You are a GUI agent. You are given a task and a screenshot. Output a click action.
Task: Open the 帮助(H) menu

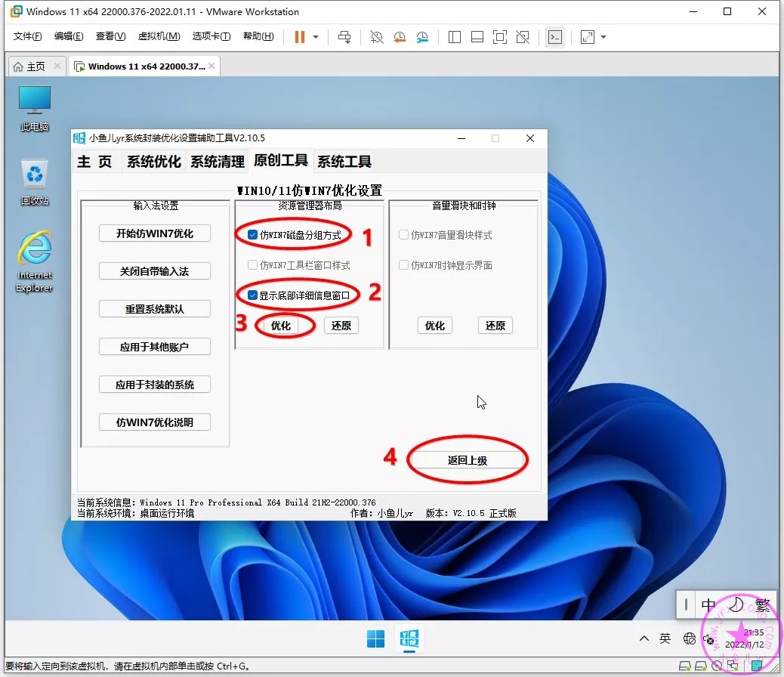(x=258, y=36)
